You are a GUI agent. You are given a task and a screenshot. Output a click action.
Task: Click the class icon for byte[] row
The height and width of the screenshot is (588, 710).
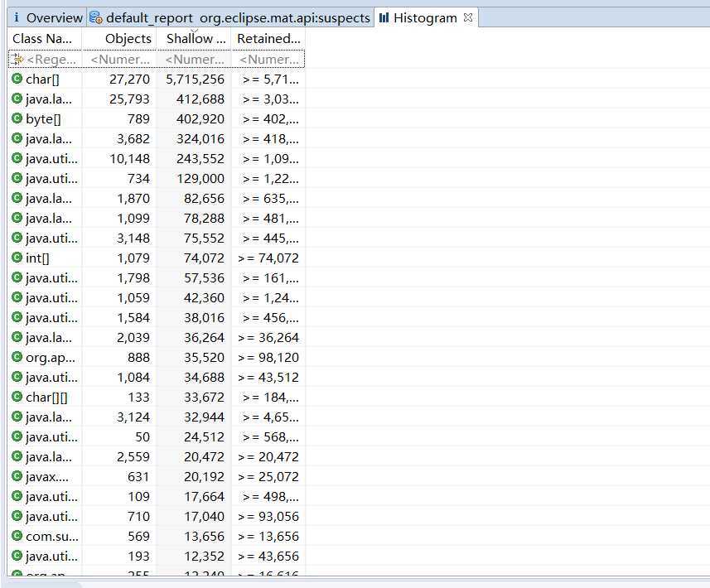coord(17,118)
